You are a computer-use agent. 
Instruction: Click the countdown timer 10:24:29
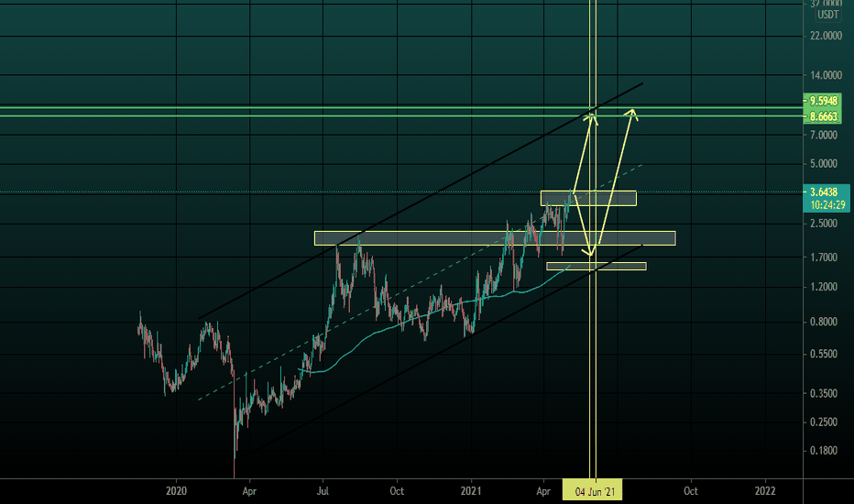[827, 205]
